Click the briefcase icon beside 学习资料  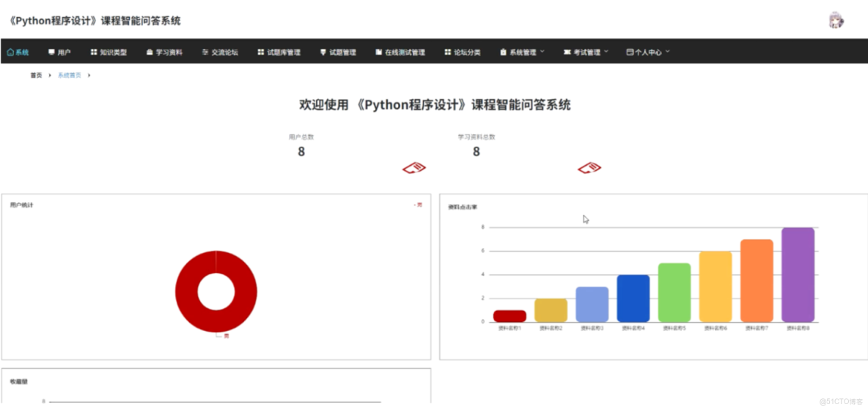point(150,53)
